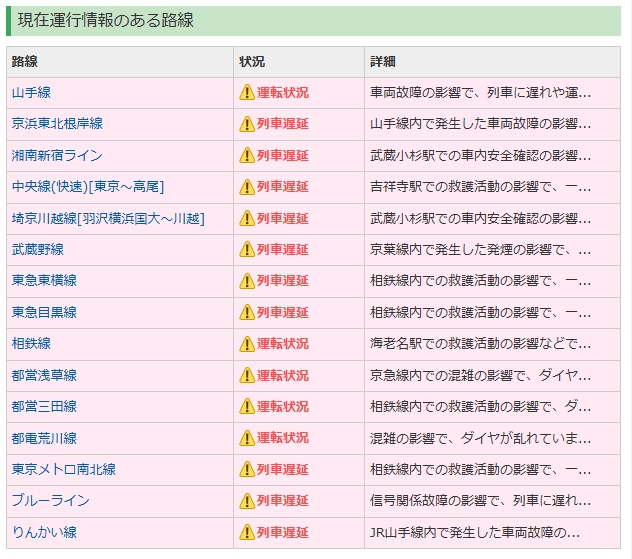Click the warning icon in 都営三田線 row
Screen dimensions: 632x559
tap(247, 407)
